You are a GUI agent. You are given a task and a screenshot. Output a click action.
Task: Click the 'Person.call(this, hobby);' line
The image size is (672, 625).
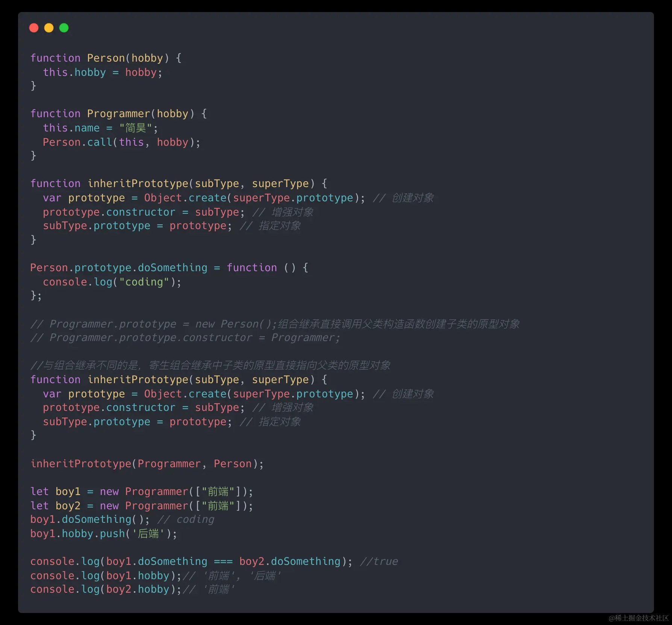click(122, 142)
